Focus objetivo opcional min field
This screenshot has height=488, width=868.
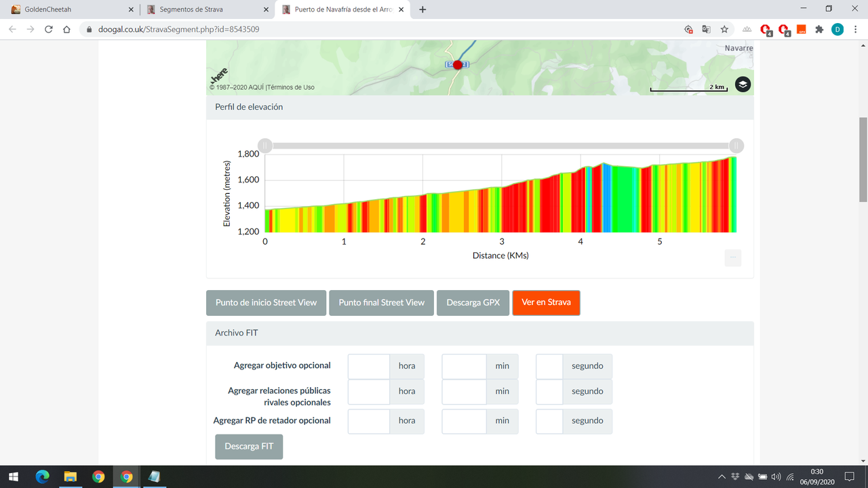(x=464, y=366)
